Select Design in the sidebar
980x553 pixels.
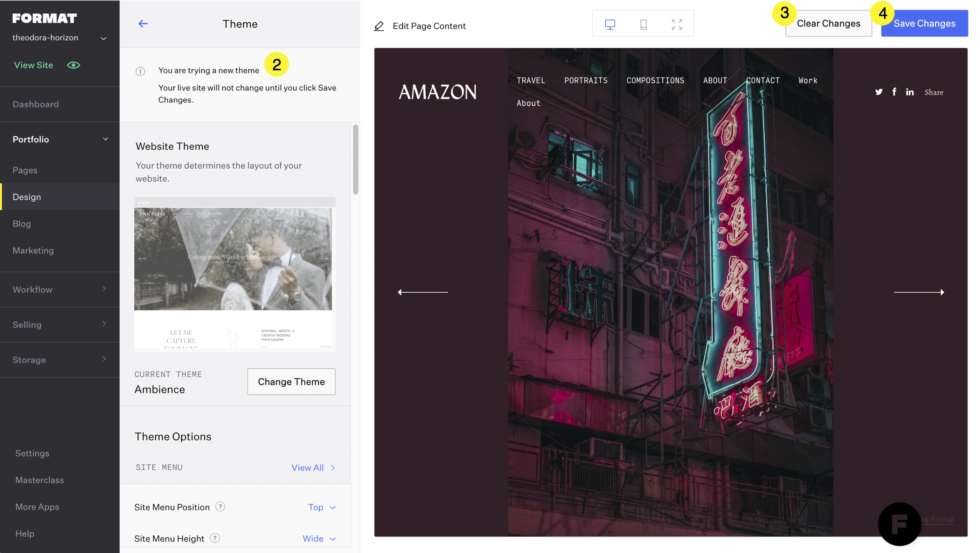[60, 197]
